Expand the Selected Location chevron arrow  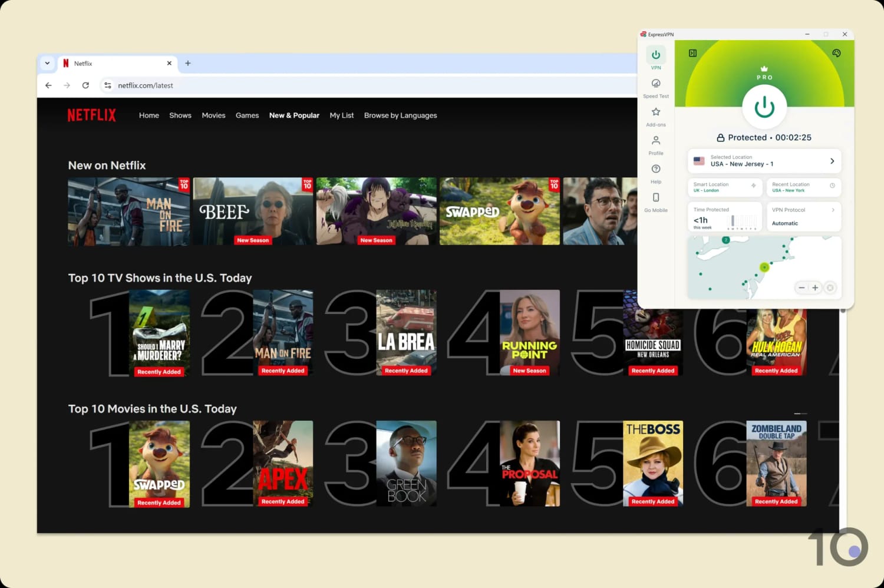(832, 161)
